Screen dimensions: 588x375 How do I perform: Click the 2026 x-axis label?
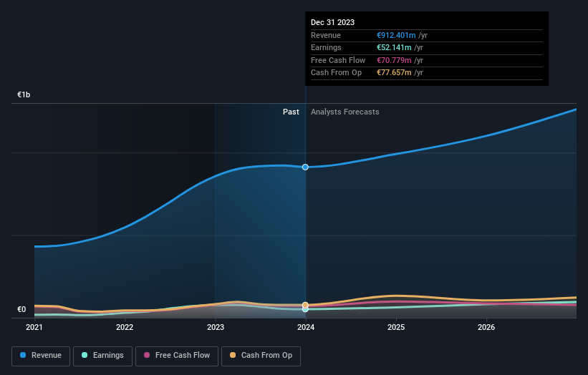pos(486,328)
